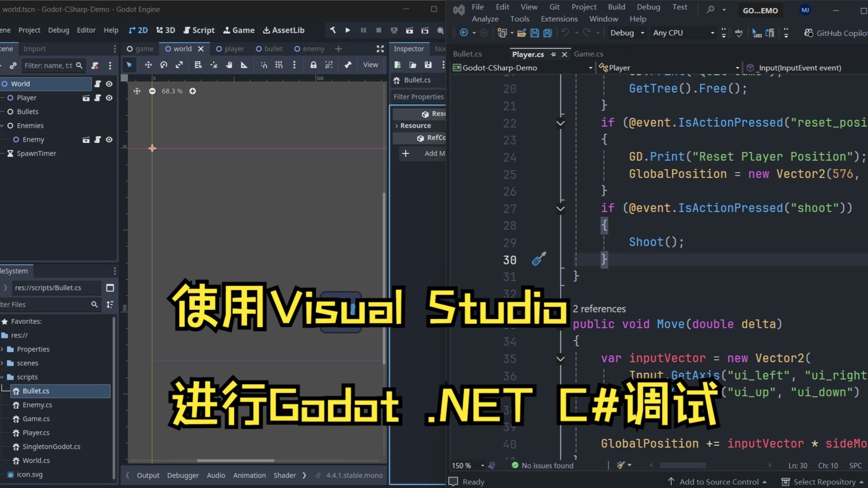The image size is (868, 488).
Task: Select the Godot Scale Mode tool
Action: point(179,65)
